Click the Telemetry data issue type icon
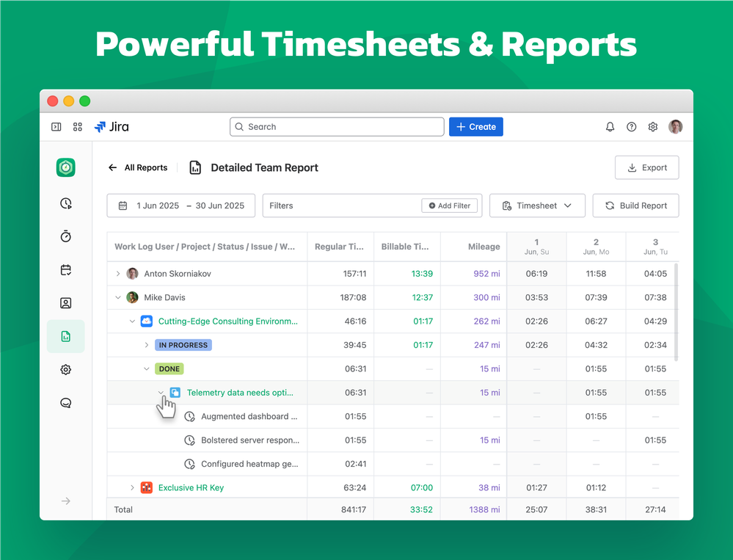This screenshot has height=560, width=733. (x=175, y=392)
